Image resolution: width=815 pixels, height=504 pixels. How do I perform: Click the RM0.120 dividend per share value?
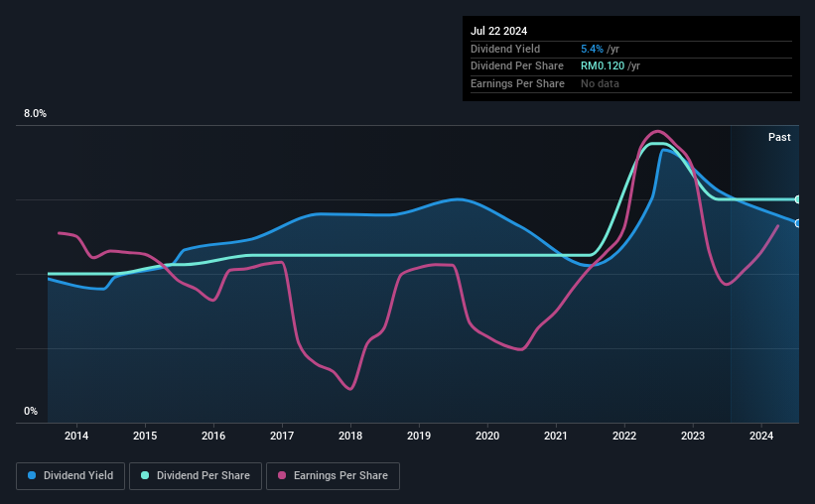pyautogui.click(x=603, y=66)
